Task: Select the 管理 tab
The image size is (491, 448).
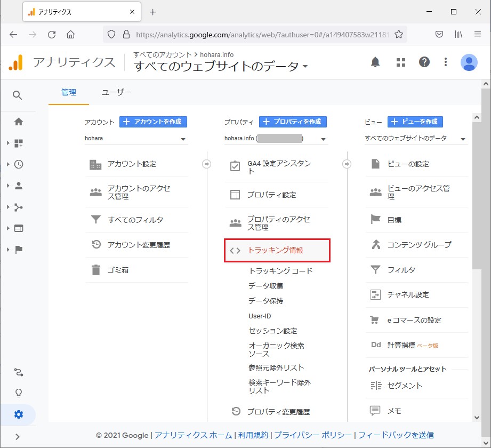Action: point(69,92)
